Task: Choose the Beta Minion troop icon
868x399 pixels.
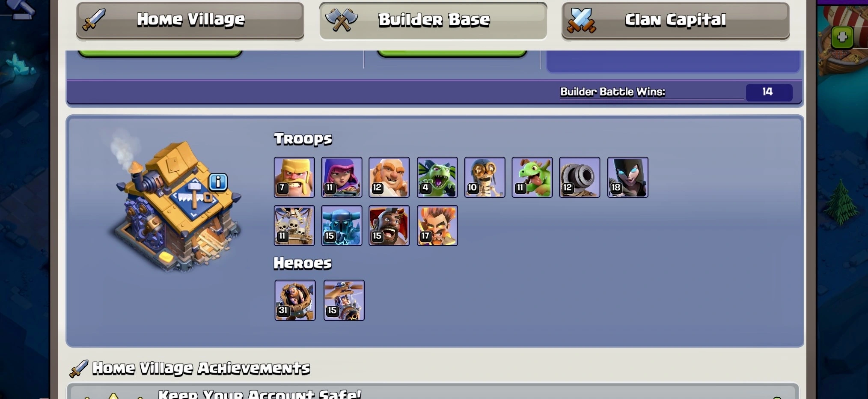Action: pyautogui.click(x=437, y=177)
